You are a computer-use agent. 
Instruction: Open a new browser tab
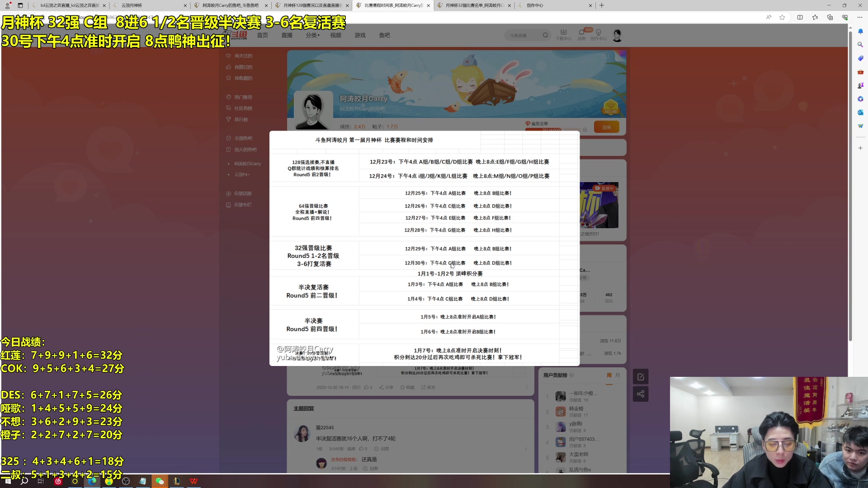tap(602, 5)
